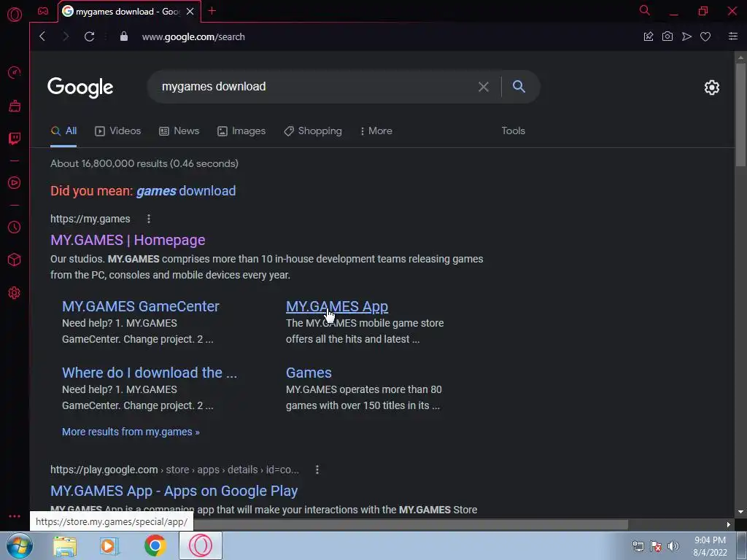
Task: Open Windows Explorer from taskbar
Action: click(x=65, y=545)
